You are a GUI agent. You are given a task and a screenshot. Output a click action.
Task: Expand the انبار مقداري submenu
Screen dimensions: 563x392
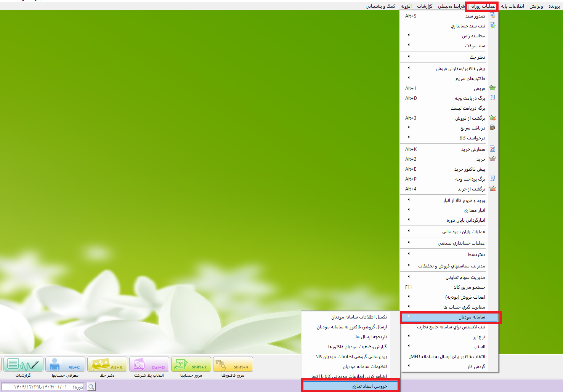[474, 210]
